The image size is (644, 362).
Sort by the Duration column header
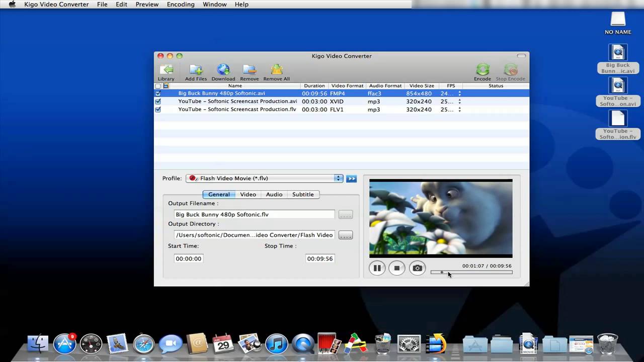coord(314,86)
